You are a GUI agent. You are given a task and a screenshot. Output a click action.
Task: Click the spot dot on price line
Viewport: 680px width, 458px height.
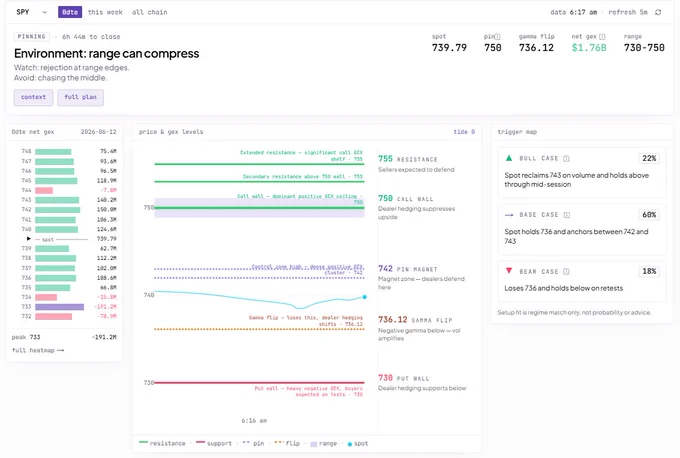tap(364, 297)
